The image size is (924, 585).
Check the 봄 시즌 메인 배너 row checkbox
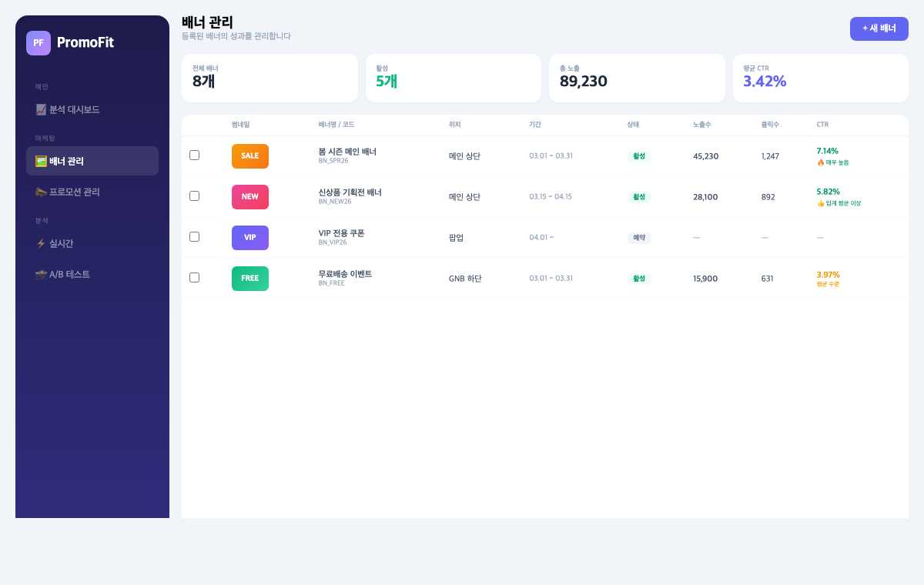coord(194,155)
